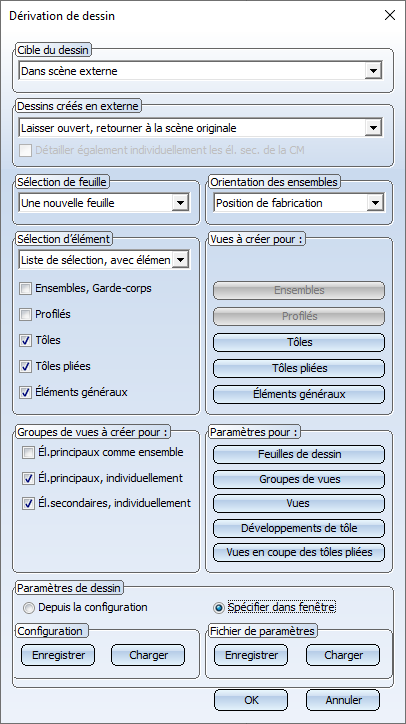Expand the Dessins créés en externe dropdown

pyautogui.click(x=200, y=128)
